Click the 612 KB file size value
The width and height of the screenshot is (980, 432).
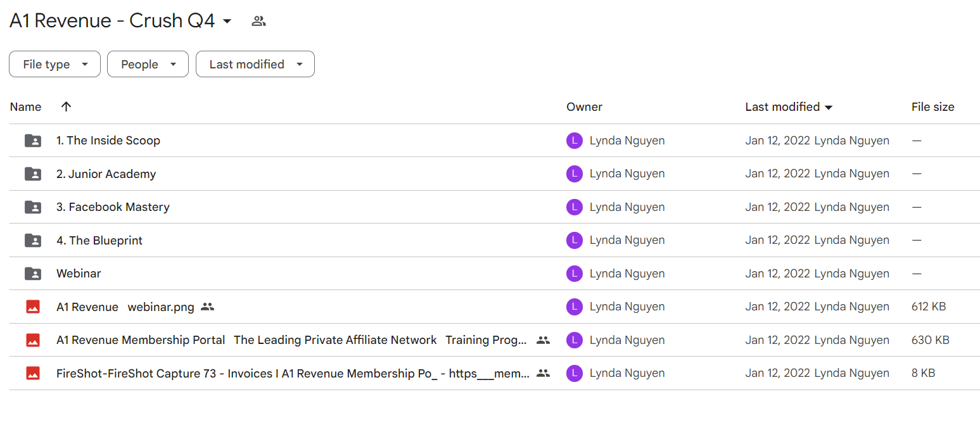tap(929, 307)
